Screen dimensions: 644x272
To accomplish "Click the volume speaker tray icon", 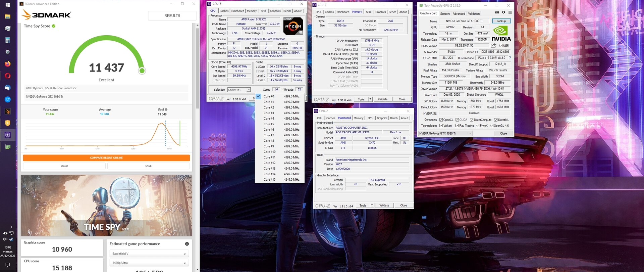I will pos(5,239).
